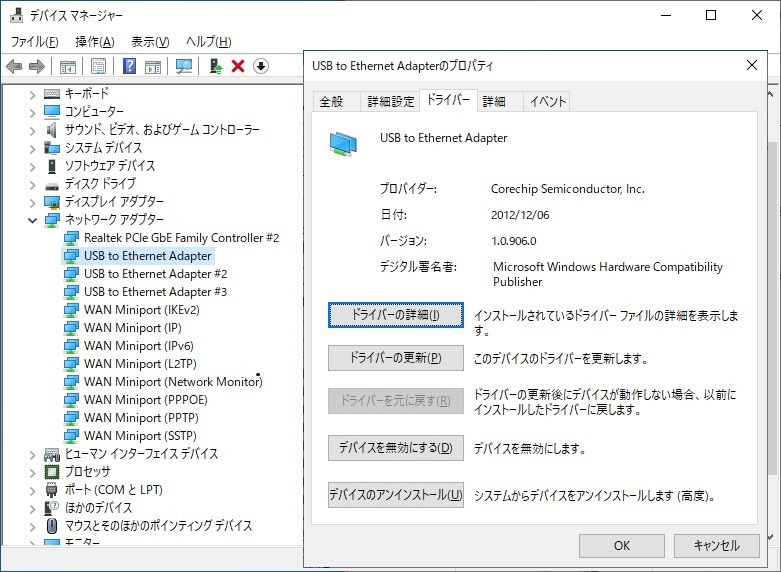The height and width of the screenshot is (572, 781).
Task: Open the 表示(V) menu
Action: click(x=150, y=42)
